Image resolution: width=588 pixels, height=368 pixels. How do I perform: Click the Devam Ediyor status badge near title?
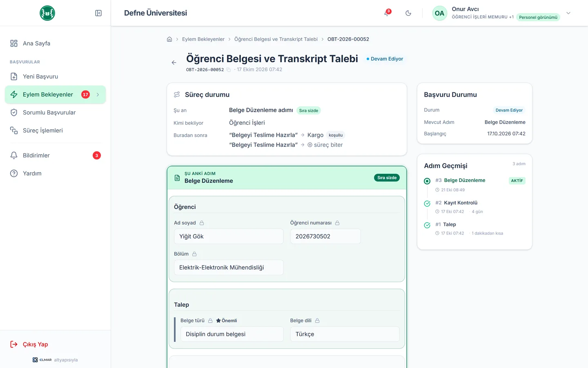(385, 59)
